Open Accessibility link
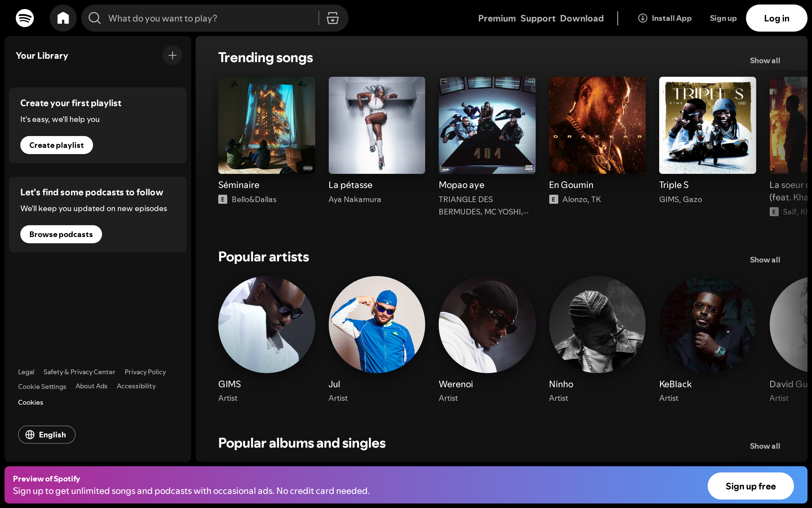Screen dimensions: 812x508 (x=136, y=386)
